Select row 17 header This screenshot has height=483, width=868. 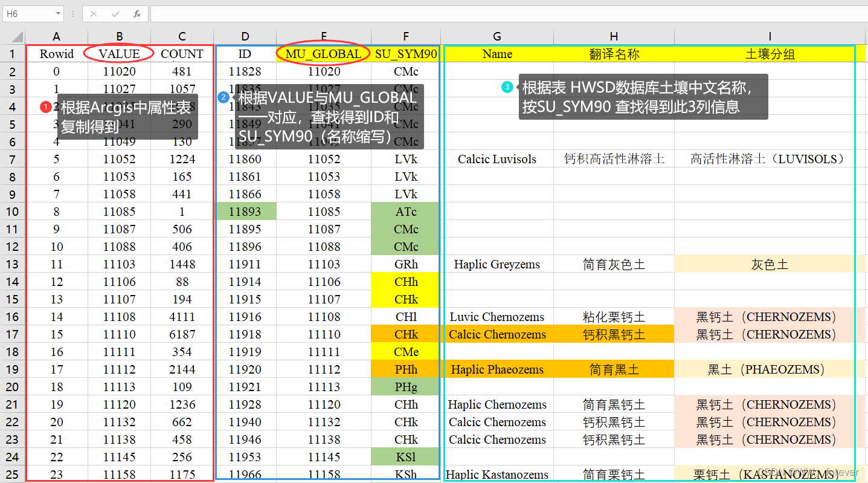click(13, 334)
